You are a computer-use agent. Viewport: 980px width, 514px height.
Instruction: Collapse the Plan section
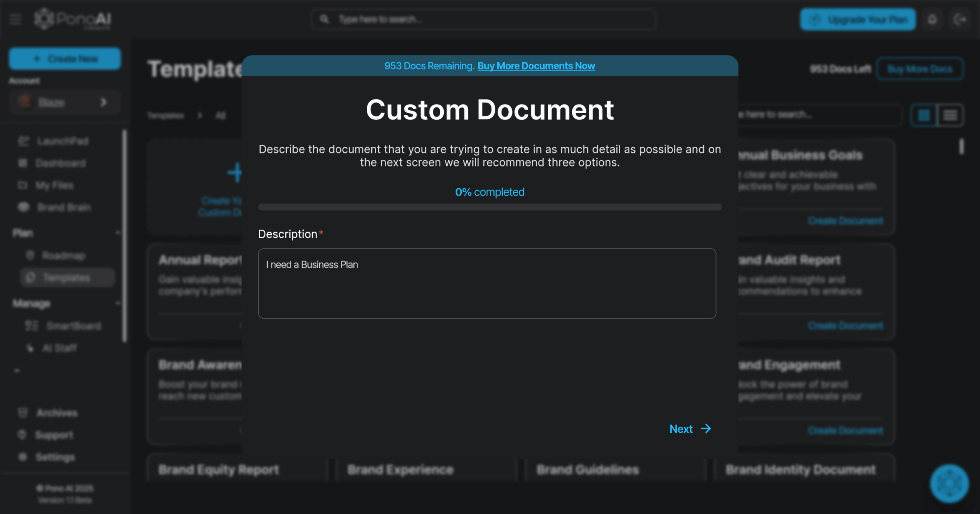pos(118,233)
